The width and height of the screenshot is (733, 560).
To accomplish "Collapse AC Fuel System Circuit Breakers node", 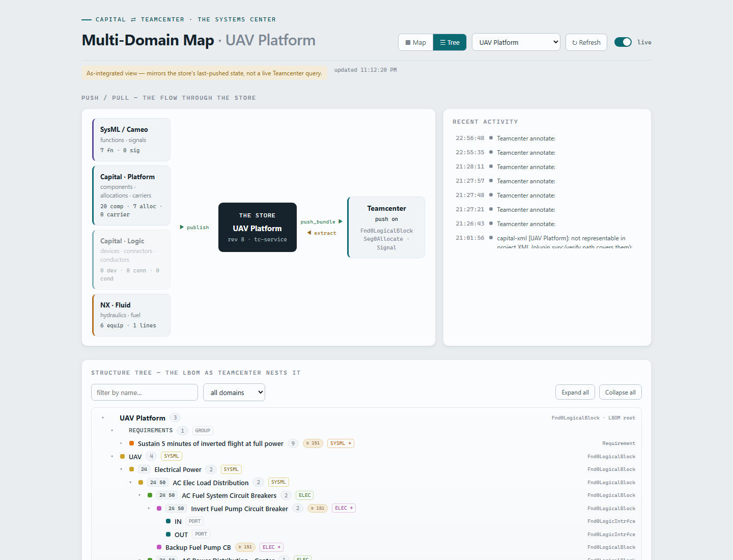I will 139,495.
